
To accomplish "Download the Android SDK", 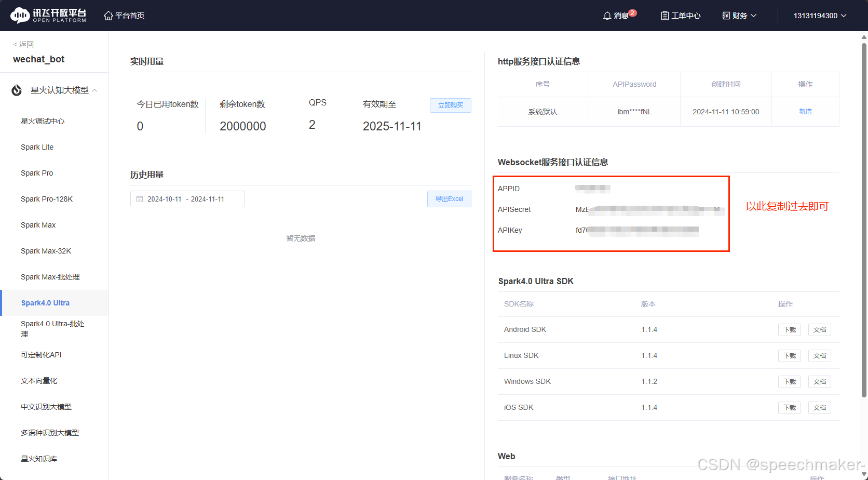I will point(790,330).
